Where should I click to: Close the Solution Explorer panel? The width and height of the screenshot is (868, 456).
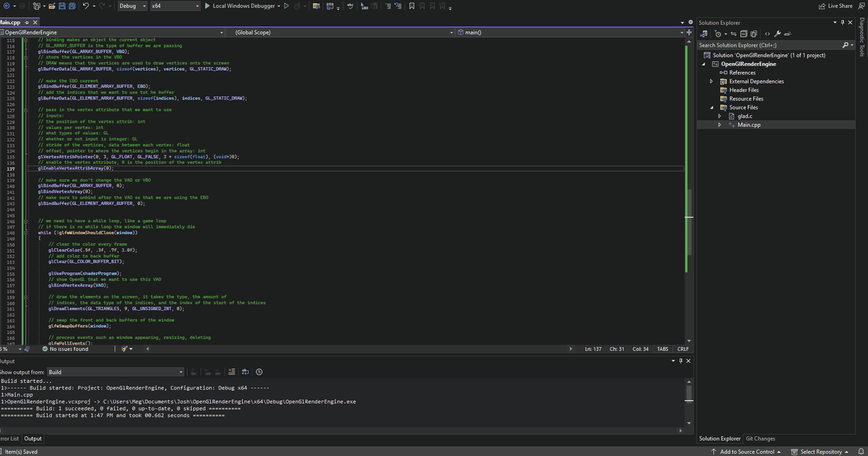pos(851,22)
